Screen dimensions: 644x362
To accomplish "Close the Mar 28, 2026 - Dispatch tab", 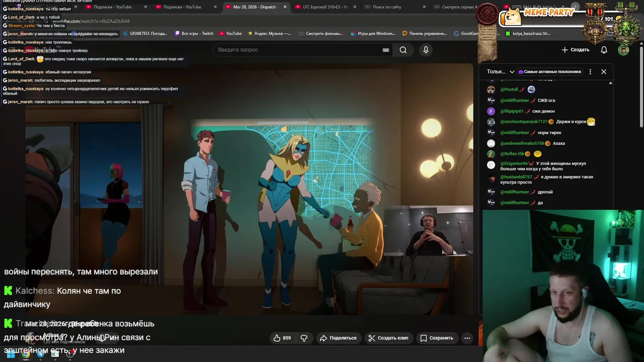I will (x=285, y=7).
